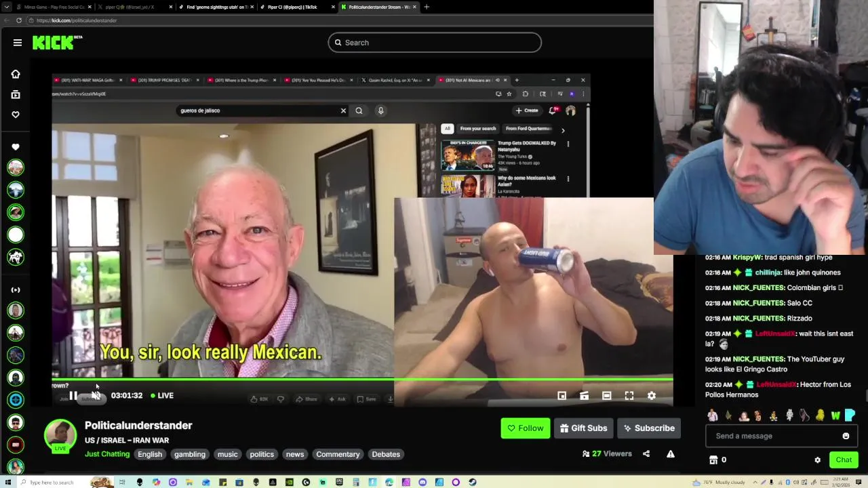Image resolution: width=868 pixels, height=488 pixels.
Task: Open Discord from taskbar
Action: click(x=422, y=483)
